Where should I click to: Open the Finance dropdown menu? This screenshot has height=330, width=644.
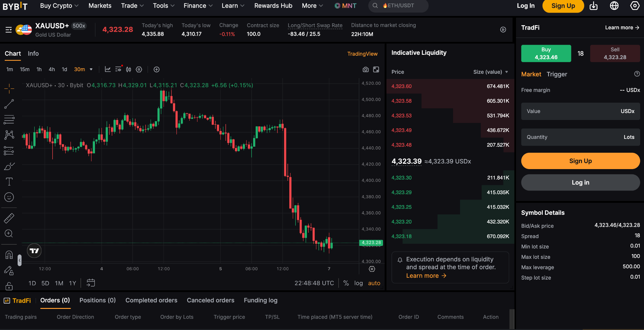[198, 6]
